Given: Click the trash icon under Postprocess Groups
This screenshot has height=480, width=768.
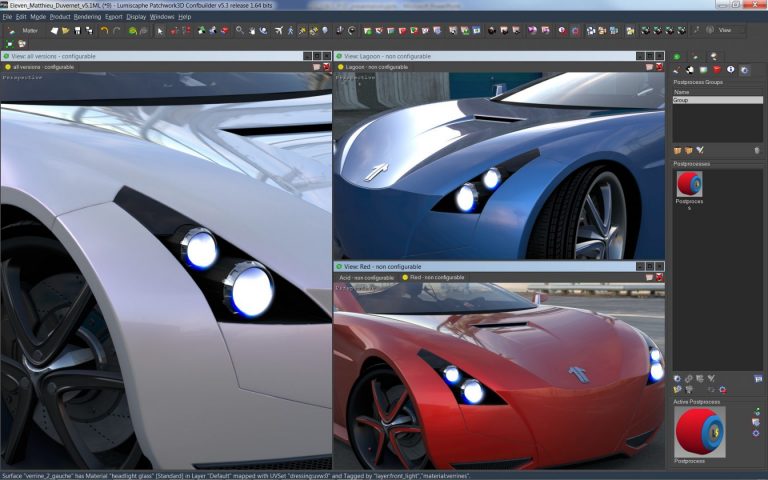Looking at the screenshot, I should (x=756, y=150).
